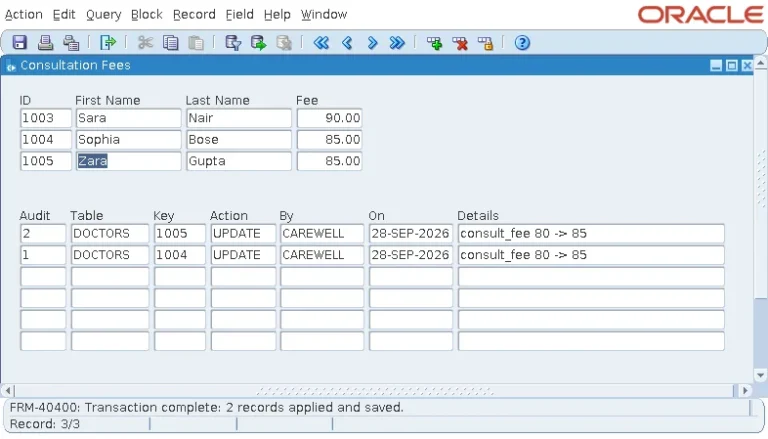
Task: Click the ID field showing 1003
Action: pos(46,118)
